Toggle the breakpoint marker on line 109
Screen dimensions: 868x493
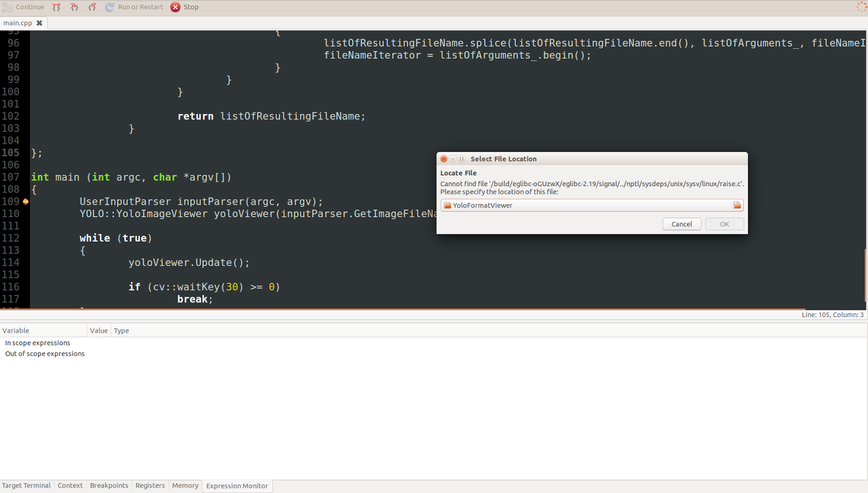25,201
